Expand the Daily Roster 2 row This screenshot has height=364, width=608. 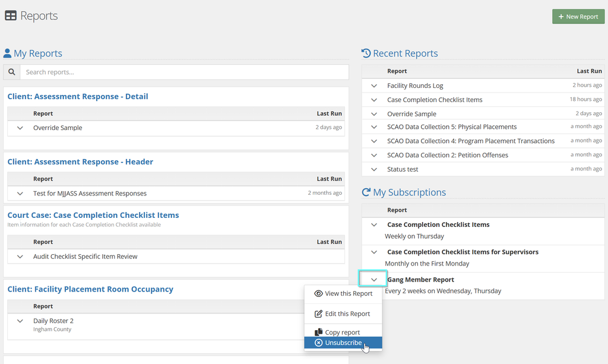tap(20, 321)
